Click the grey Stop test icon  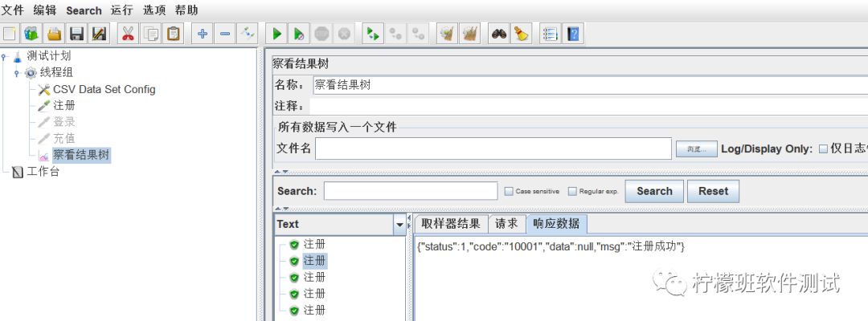pos(321,35)
